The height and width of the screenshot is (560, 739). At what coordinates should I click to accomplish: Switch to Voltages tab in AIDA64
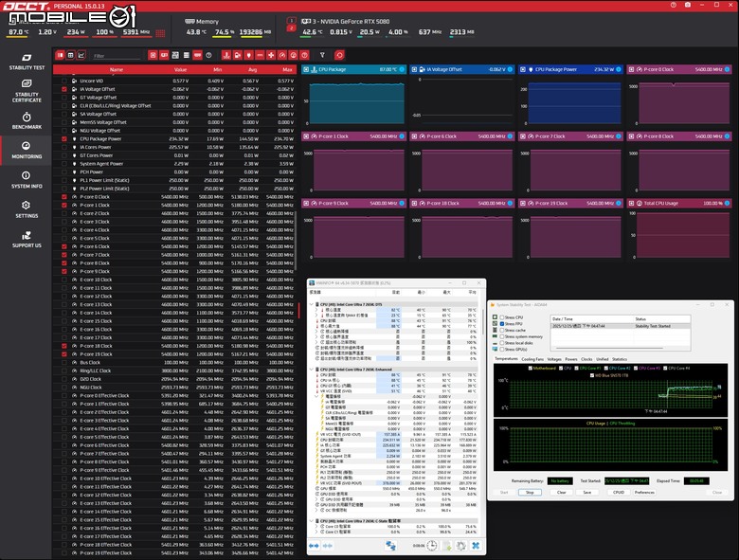point(554,359)
